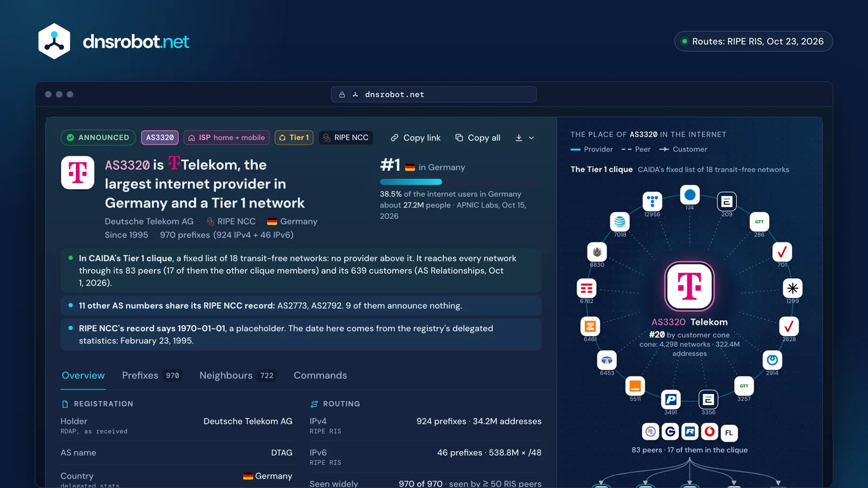Click the Vodafone peer icon
The width and height of the screenshot is (868, 488).
(x=710, y=432)
